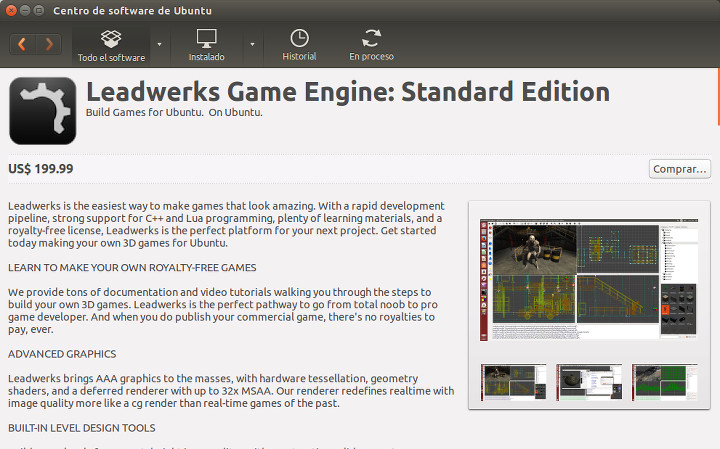Expand the Instalado dropdown arrow

point(252,45)
